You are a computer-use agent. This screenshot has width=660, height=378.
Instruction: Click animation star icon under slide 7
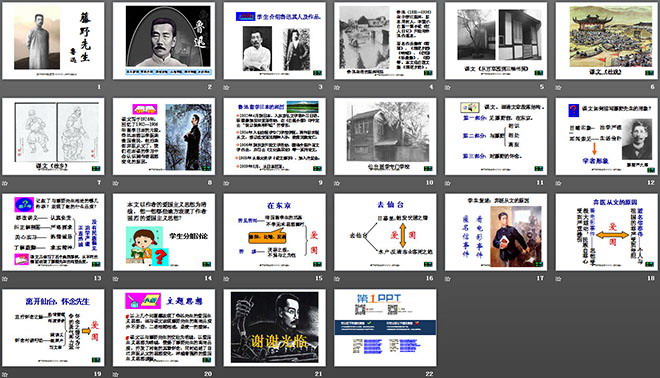5,183
